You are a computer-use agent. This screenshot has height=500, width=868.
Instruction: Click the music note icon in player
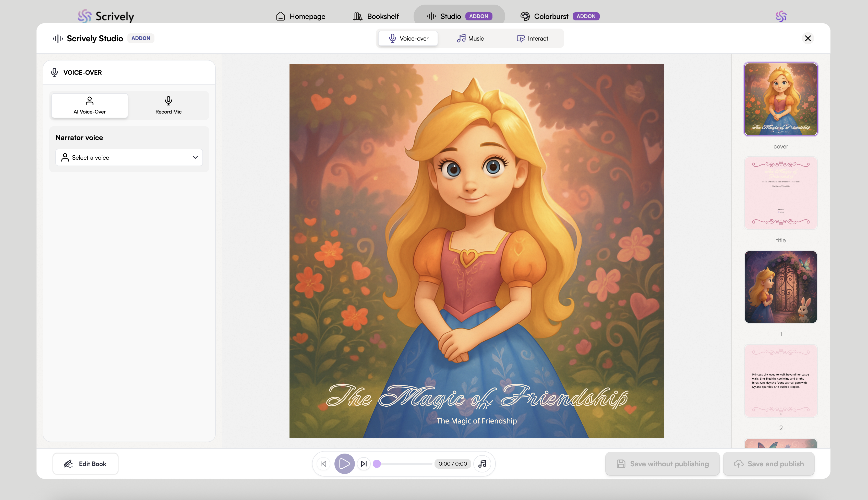[x=483, y=464]
